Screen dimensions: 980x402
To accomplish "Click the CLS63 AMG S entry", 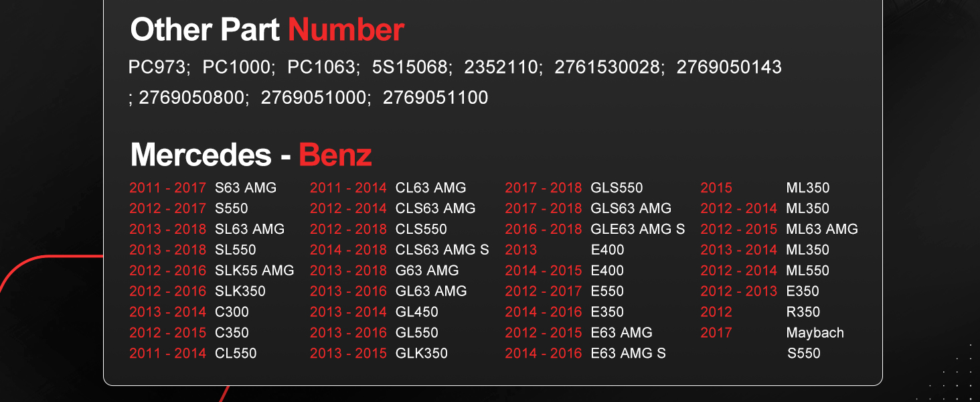I will tap(442, 250).
